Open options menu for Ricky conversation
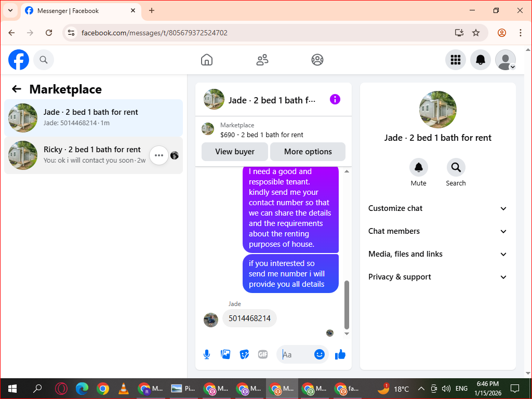 tap(159, 155)
